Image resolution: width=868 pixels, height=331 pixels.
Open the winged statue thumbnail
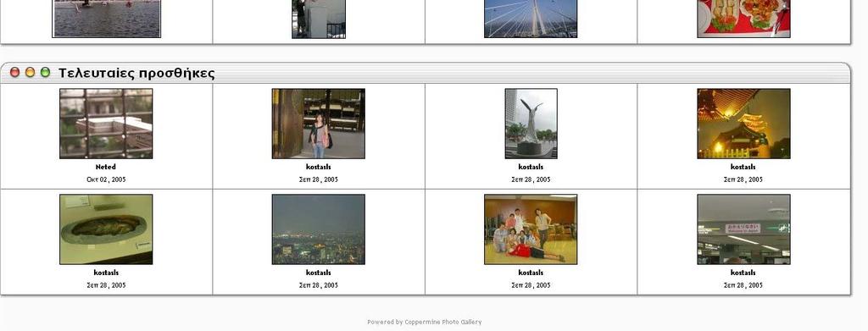coord(531,124)
